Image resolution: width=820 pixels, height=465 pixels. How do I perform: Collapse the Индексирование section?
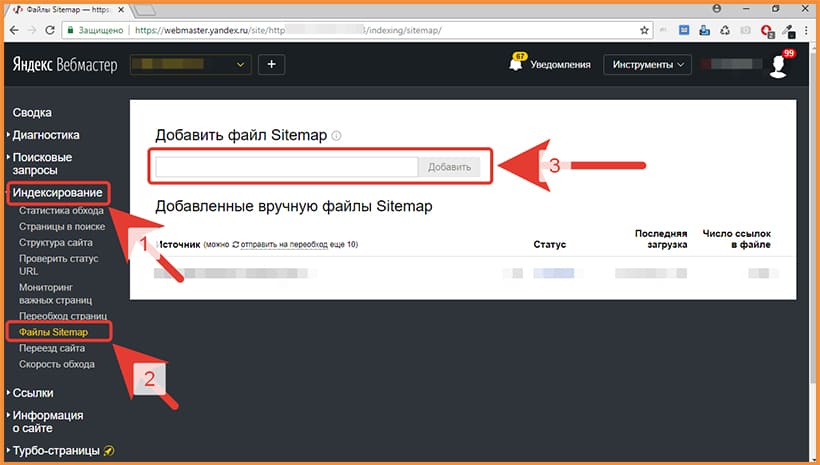[x=58, y=193]
